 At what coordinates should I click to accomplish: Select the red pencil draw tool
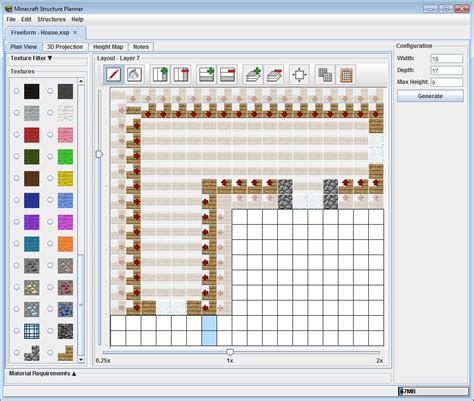tap(113, 74)
